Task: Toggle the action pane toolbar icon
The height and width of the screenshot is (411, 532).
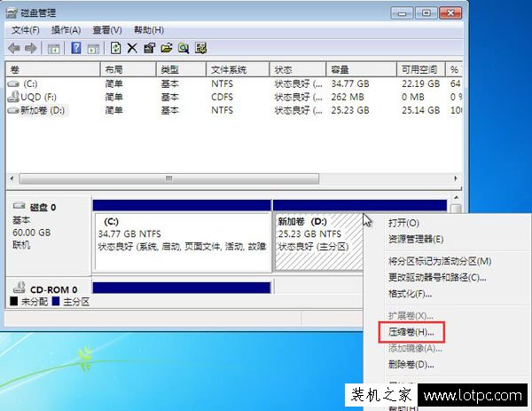Action: pos(93,49)
